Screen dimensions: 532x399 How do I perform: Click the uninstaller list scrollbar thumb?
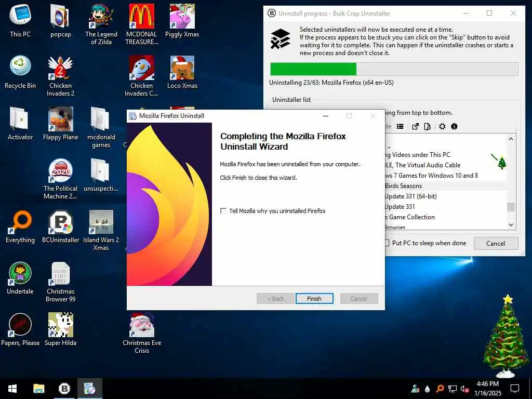511,207
